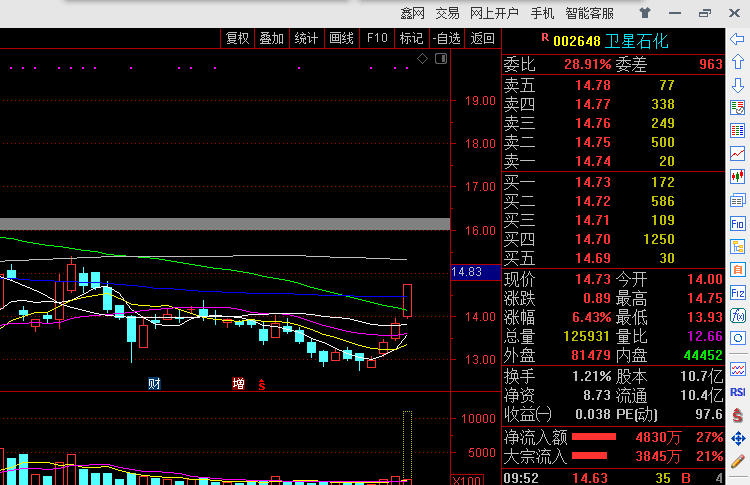Click the down-arrow next stock icon

tap(738, 85)
